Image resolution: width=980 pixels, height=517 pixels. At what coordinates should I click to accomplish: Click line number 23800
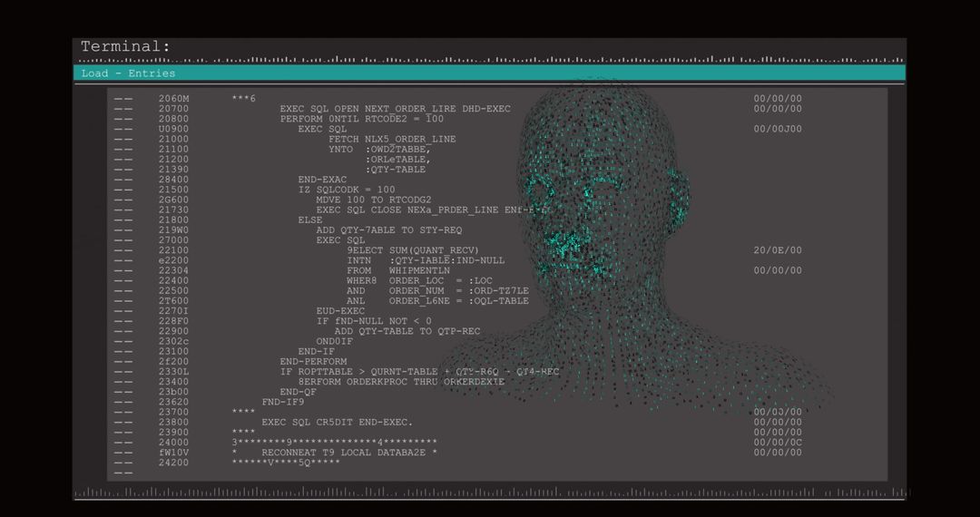pyautogui.click(x=173, y=422)
